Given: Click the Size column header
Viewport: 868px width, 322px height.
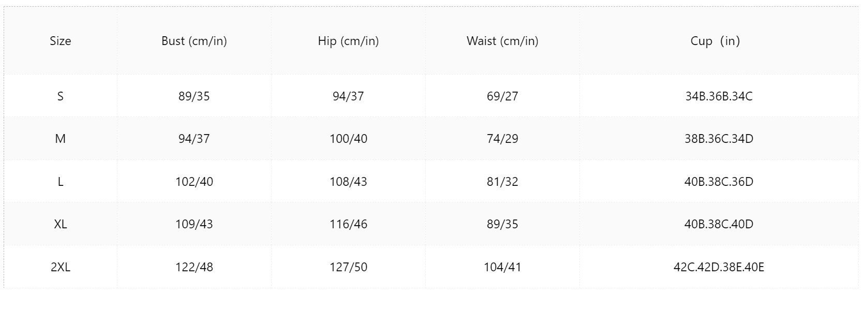Looking at the screenshot, I should (61, 41).
